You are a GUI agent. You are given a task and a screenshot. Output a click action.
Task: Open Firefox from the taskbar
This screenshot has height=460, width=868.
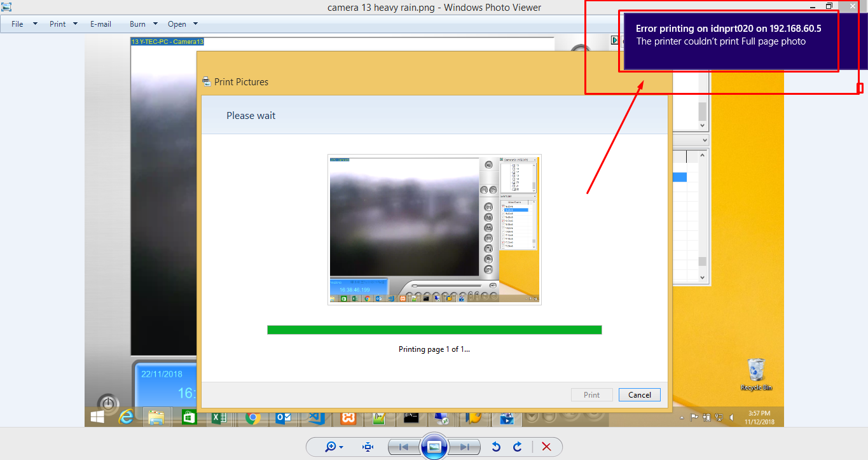pos(474,418)
